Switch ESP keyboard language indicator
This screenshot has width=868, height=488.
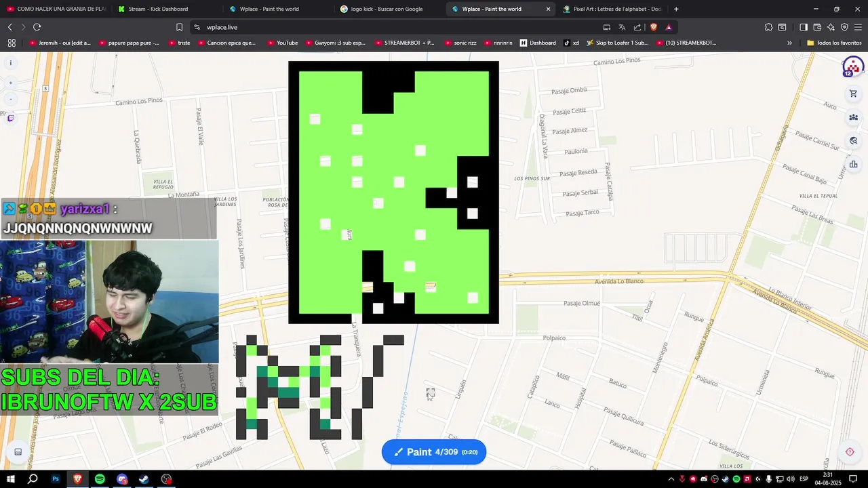pyautogui.click(x=805, y=479)
